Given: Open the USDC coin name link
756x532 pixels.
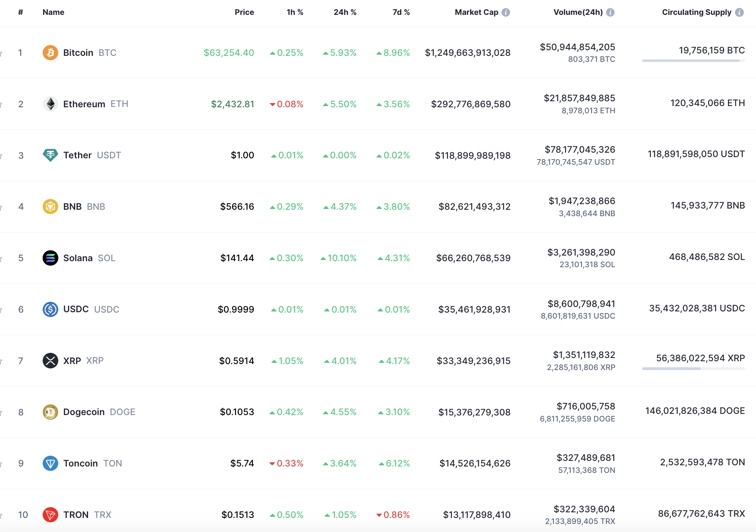Looking at the screenshot, I should (x=76, y=309).
